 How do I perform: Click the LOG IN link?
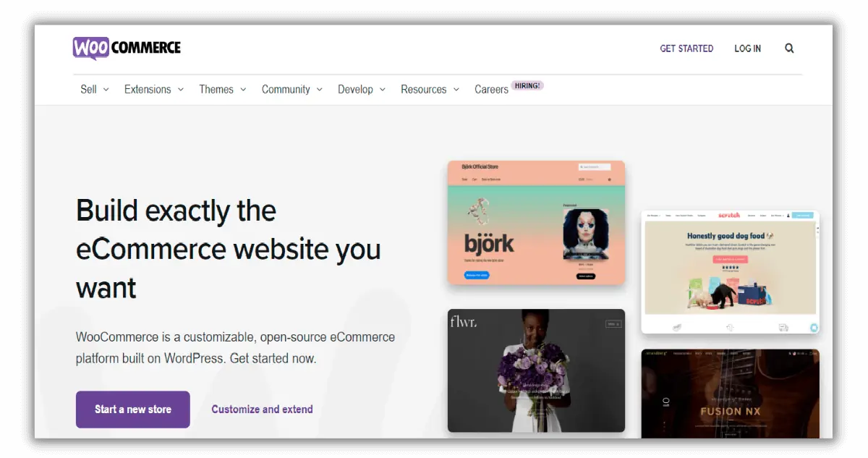747,48
